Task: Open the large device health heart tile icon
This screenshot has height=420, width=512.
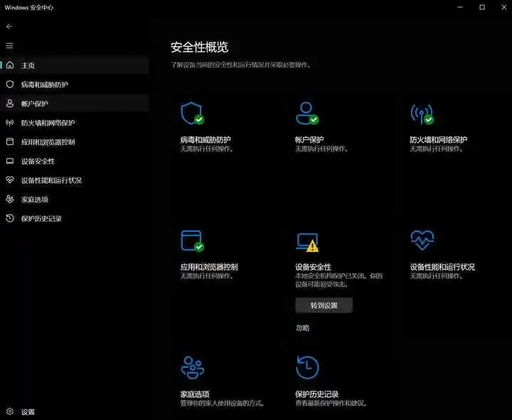Action: pos(422,240)
